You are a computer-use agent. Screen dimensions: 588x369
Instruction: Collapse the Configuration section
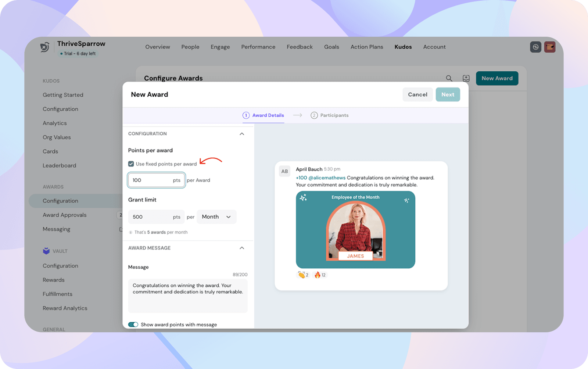tap(242, 134)
